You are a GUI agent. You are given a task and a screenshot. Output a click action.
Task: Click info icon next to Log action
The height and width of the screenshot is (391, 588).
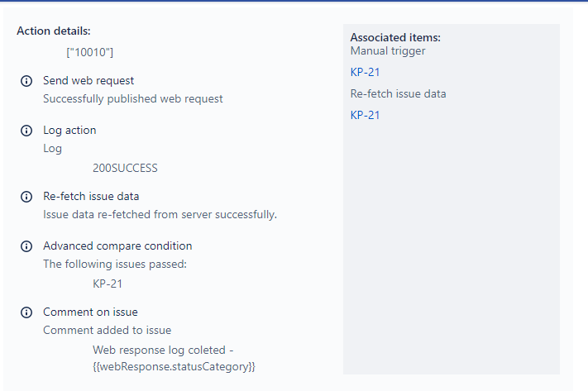tap(26, 131)
